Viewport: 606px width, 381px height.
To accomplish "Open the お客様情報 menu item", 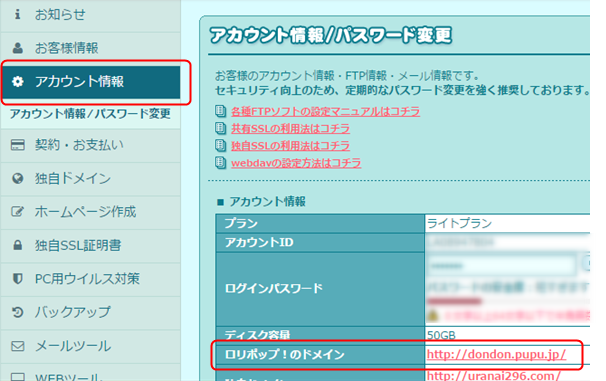I will (x=90, y=48).
